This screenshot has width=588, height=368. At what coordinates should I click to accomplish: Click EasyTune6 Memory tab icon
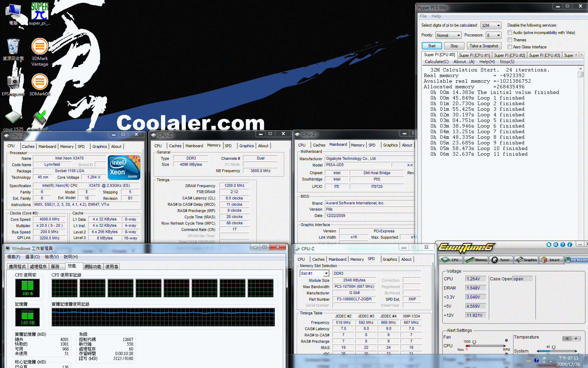click(476, 260)
